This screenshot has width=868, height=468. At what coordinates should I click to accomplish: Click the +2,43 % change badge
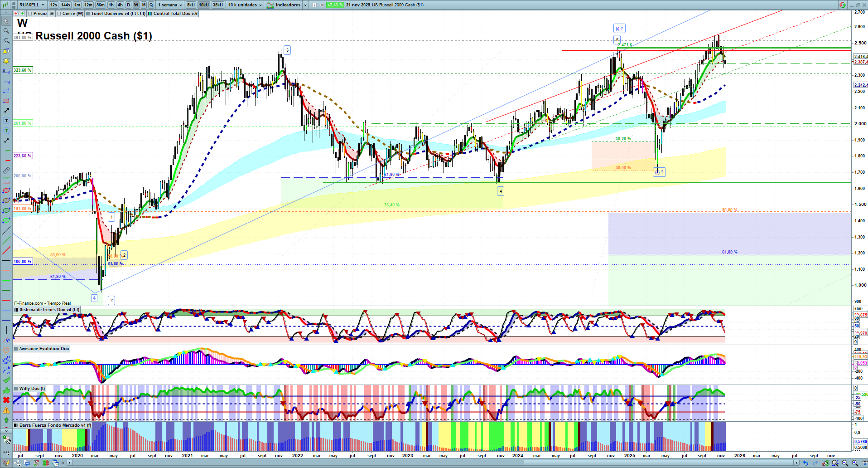(x=335, y=5)
